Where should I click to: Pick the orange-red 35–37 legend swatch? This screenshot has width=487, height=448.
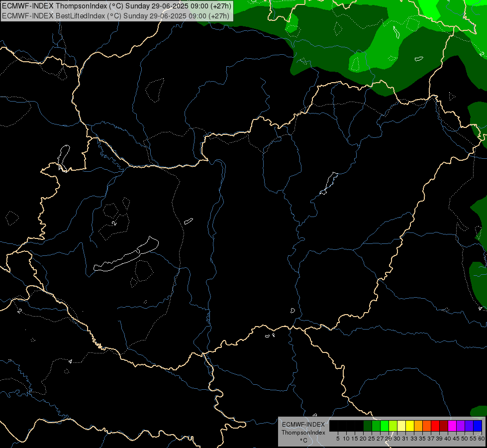[427, 426]
